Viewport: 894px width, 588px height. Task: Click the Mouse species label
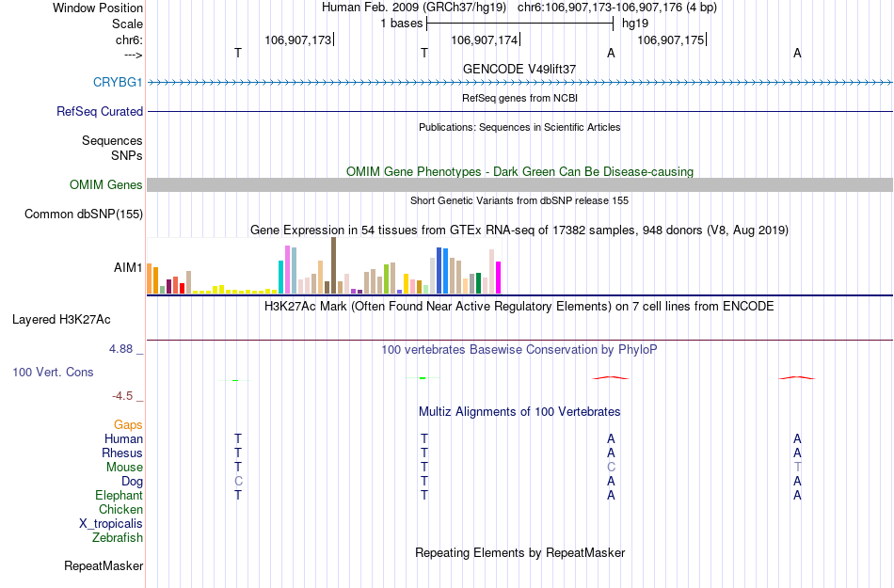pyautogui.click(x=124, y=468)
